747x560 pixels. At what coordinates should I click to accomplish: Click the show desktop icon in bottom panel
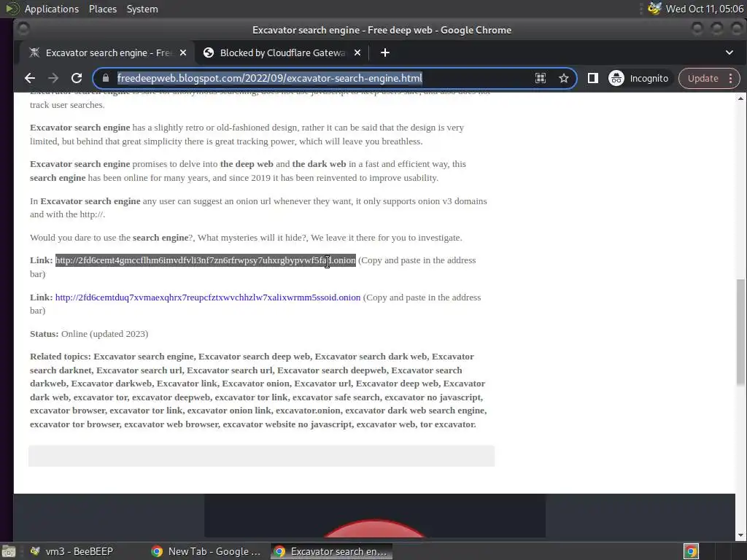9,551
